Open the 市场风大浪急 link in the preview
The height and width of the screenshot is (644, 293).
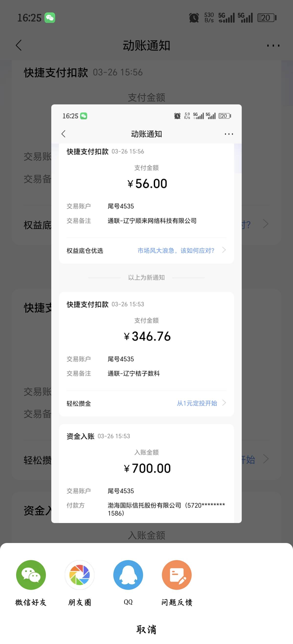click(x=176, y=251)
